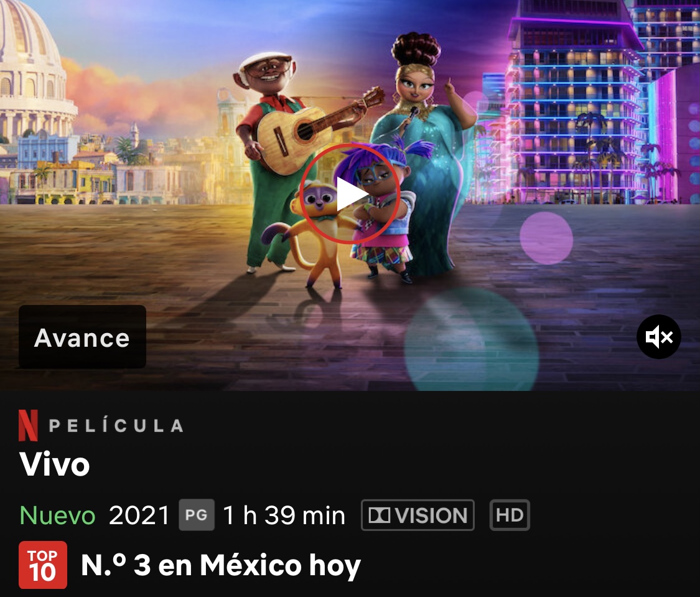Click the green Nuevo label
Image resolution: width=700 pixels, height=597 pixels.
(x=58, y=515)
